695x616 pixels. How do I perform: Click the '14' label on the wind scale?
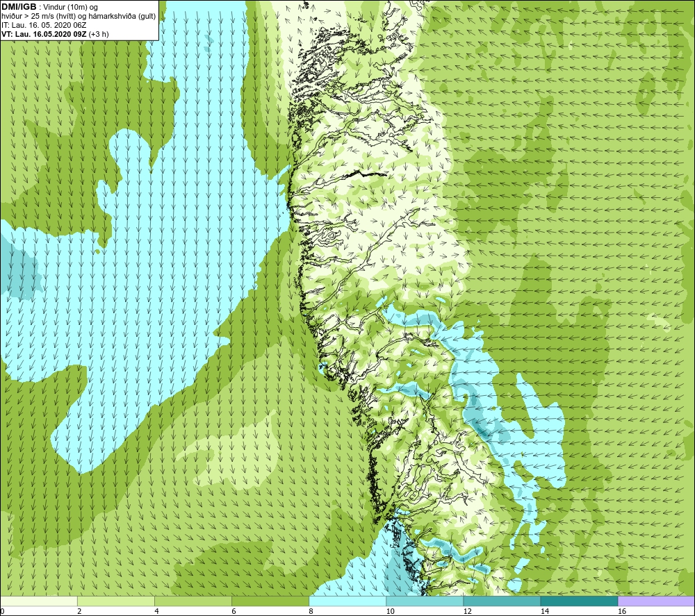pos(544,611)
